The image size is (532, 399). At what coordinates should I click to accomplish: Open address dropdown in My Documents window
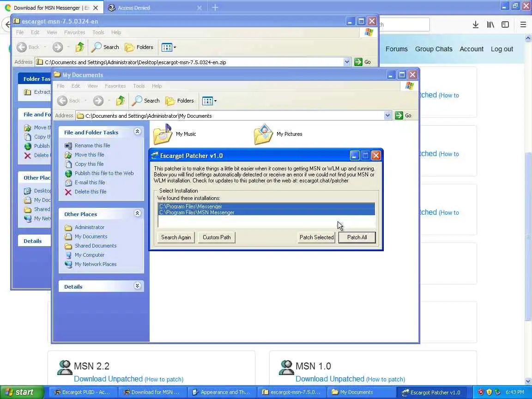pyautogui.click(x=387, y=116)
